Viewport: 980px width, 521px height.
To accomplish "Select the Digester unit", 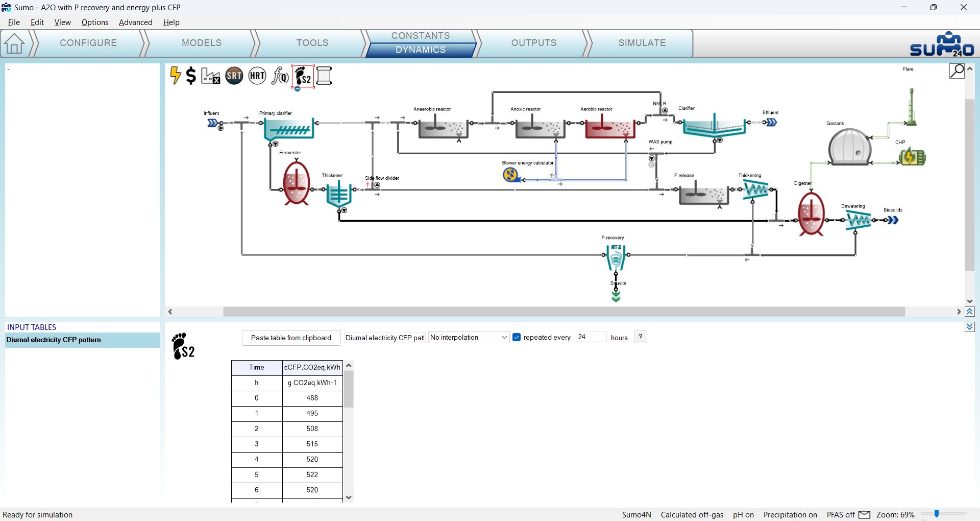I will 811,214.
